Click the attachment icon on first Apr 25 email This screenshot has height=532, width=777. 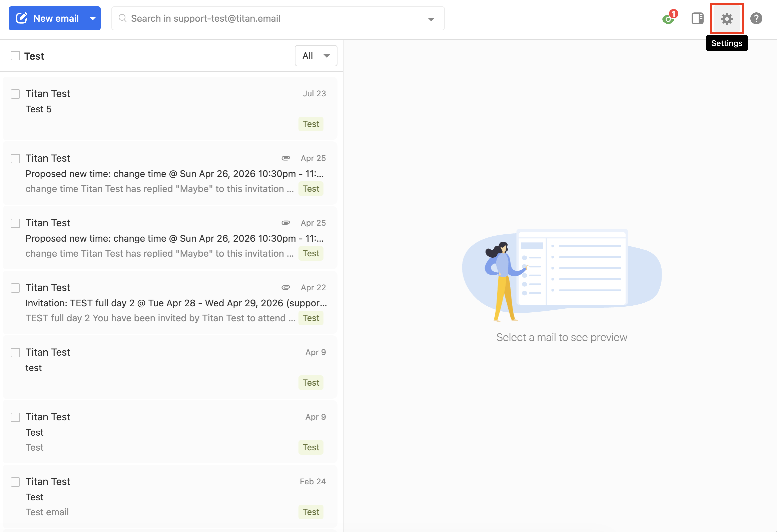tap(285, 158)
